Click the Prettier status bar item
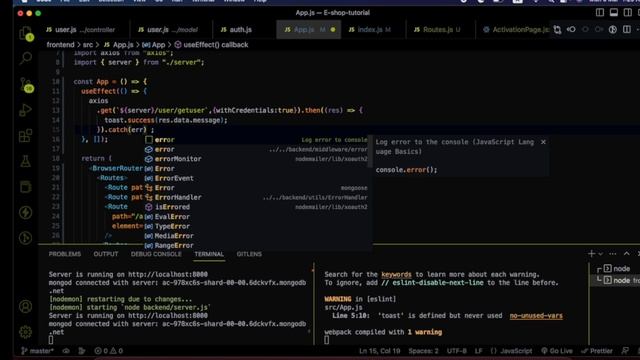The width and height of the screenshot is (640, 360). (x=597, y=351)
